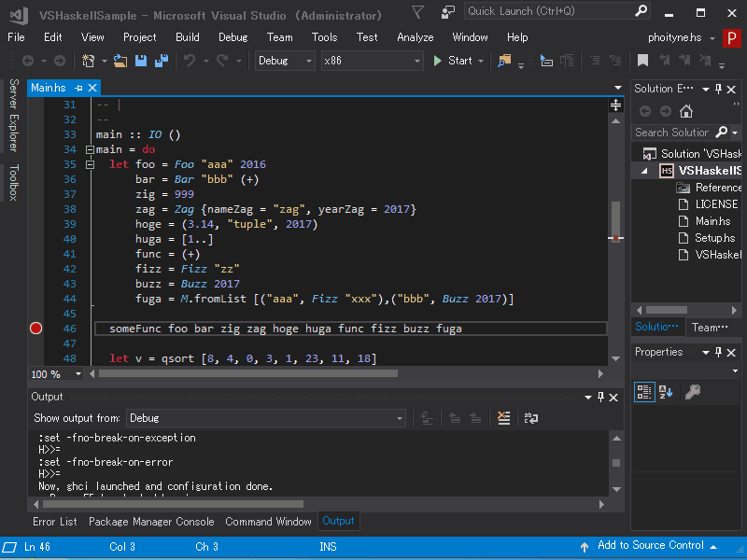Screen dimensions: 747x560
Task: Select Setup.hs in Solution Explorer
Action: tap(714, 238)
